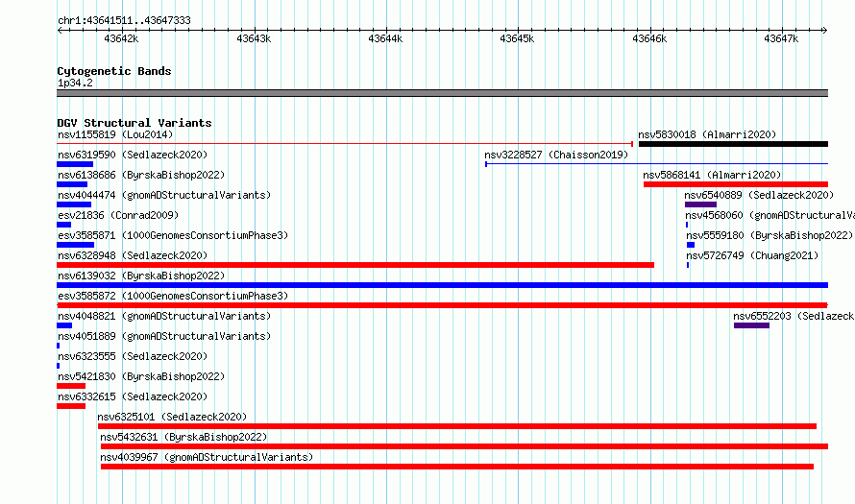
Task: Open the nsv5830018 (Almarri2020) label
Action: [707, 134]
